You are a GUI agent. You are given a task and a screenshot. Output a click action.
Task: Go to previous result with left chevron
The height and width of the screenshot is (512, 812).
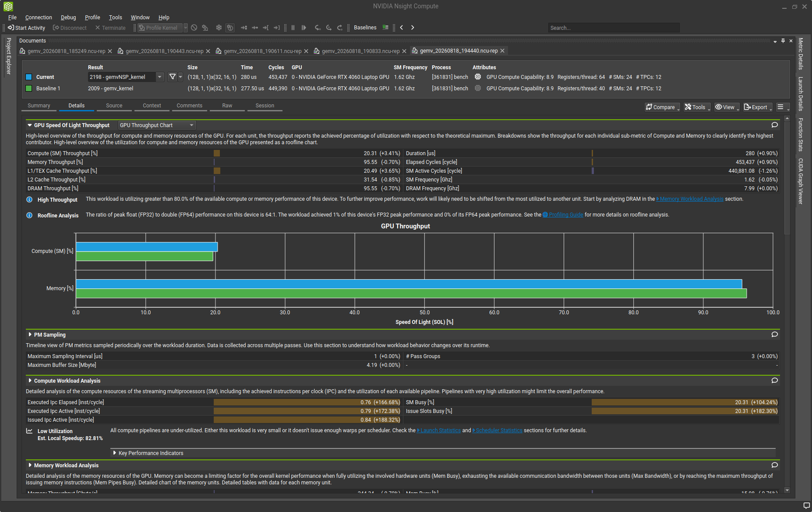[401, 28]
